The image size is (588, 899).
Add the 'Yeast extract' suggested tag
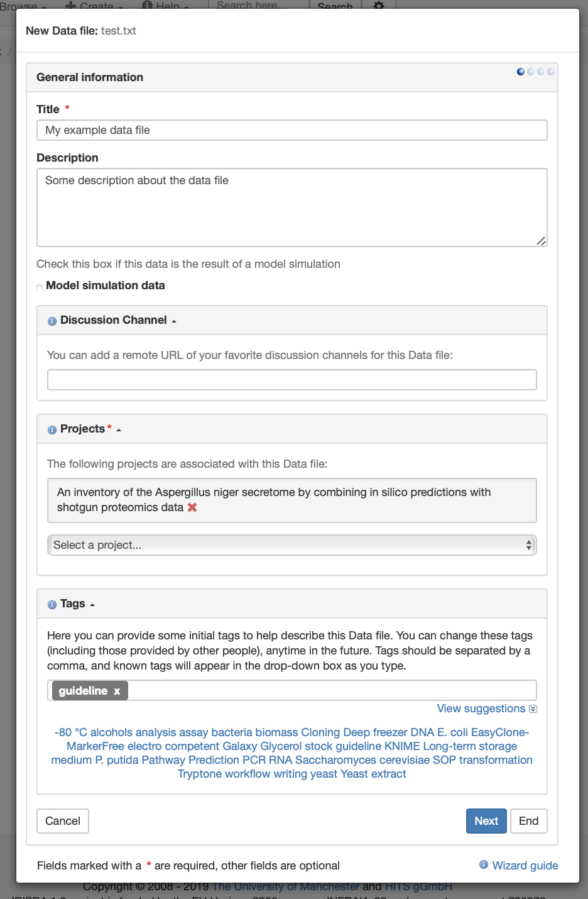point(373,774)
